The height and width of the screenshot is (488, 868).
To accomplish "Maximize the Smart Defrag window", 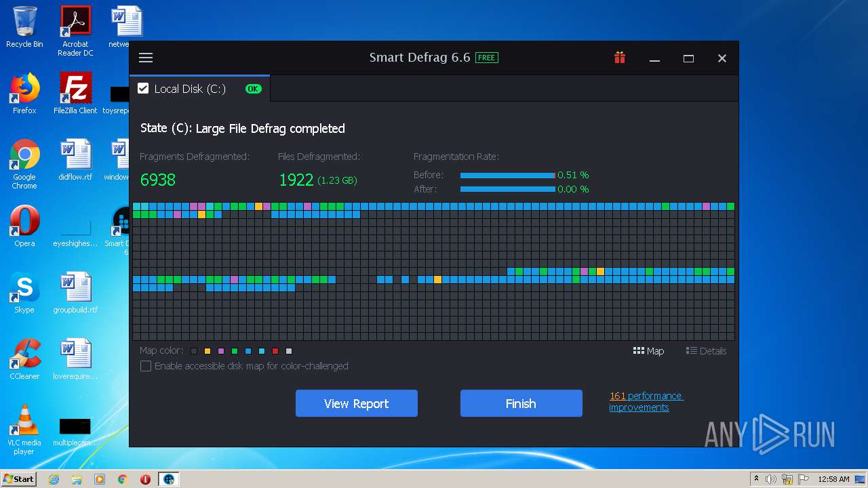I will (688, 58).
